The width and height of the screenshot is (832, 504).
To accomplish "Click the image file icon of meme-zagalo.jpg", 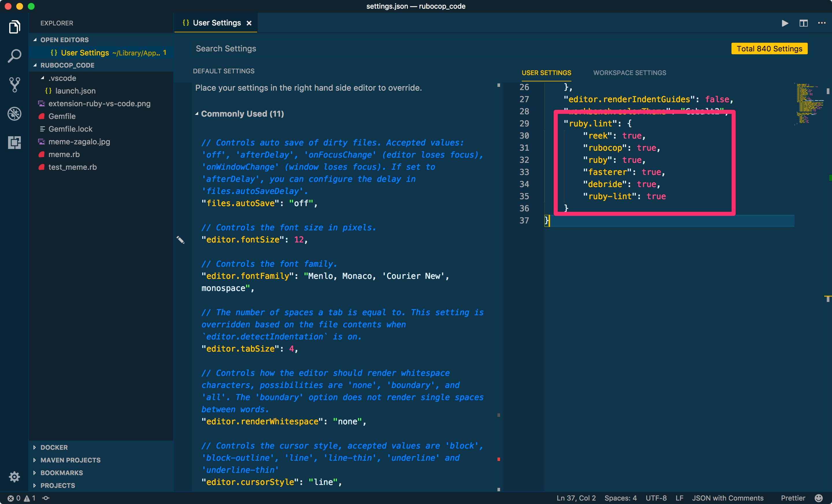I will coord(42,142).
